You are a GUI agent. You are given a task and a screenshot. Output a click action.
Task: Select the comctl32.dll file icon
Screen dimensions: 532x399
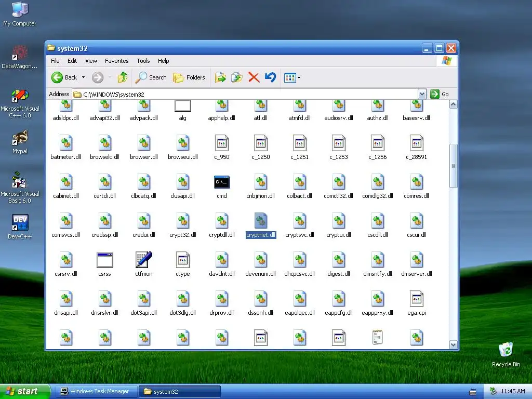coord(338,182)
